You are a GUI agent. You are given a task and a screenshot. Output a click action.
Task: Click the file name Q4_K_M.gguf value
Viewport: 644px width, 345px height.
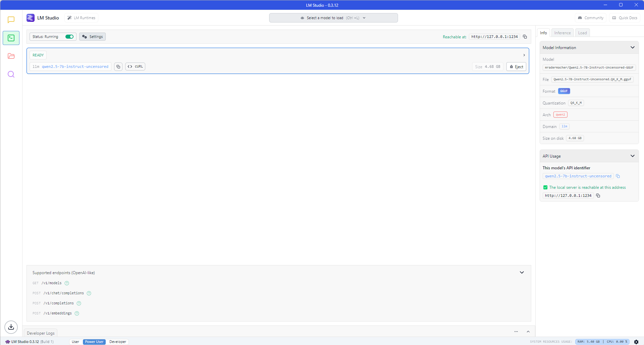click(592, 79)
